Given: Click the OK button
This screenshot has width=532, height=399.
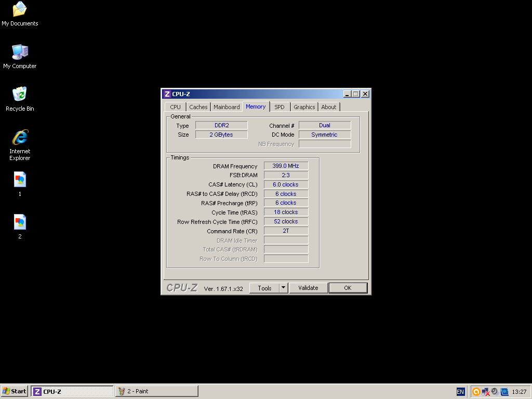Looking at the screenshot, I should (348, 288).
